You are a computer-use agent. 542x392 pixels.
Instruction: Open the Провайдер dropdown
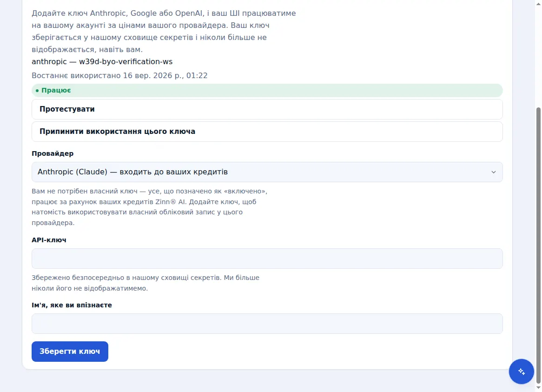(267, 172)
